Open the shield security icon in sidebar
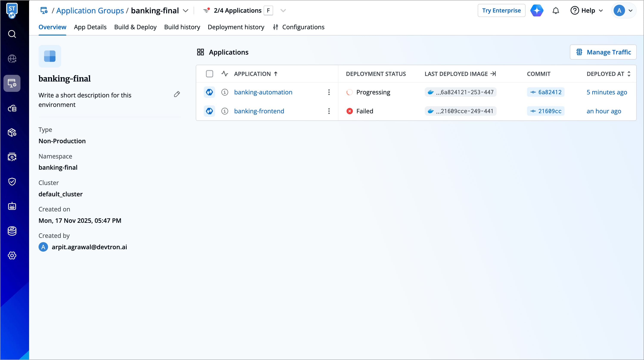Viewport: 644px width, 360px height. pyautogui.click(x=12, y=182)
